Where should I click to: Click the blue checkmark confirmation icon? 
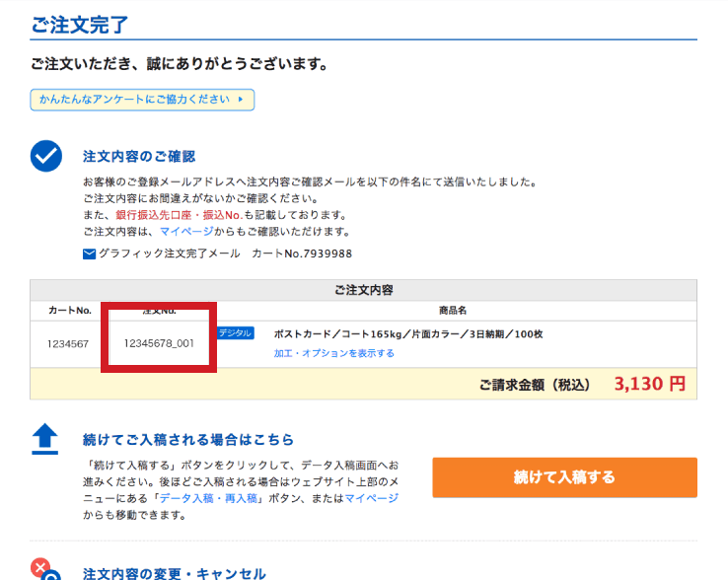tap(46, 156)
